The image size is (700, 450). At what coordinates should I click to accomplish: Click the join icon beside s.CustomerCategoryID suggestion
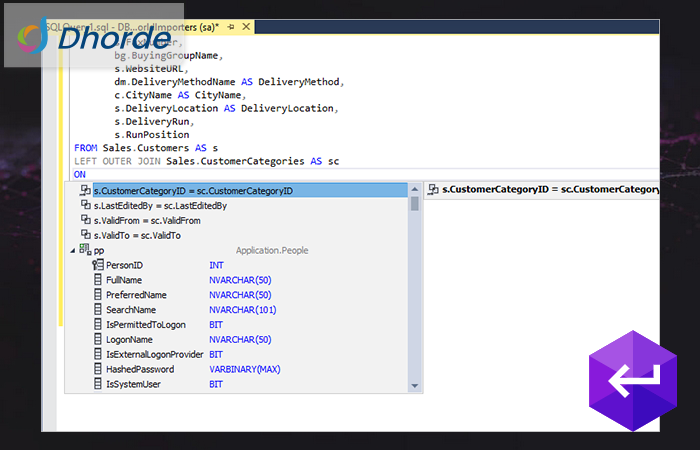(x=85, y=190)
